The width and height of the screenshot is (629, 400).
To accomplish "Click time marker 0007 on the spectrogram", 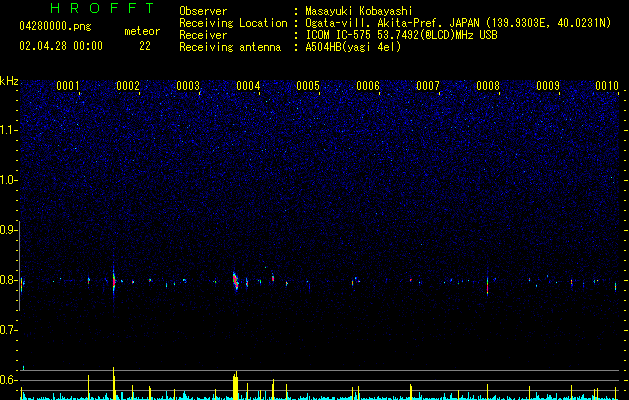I will (428, 86).
